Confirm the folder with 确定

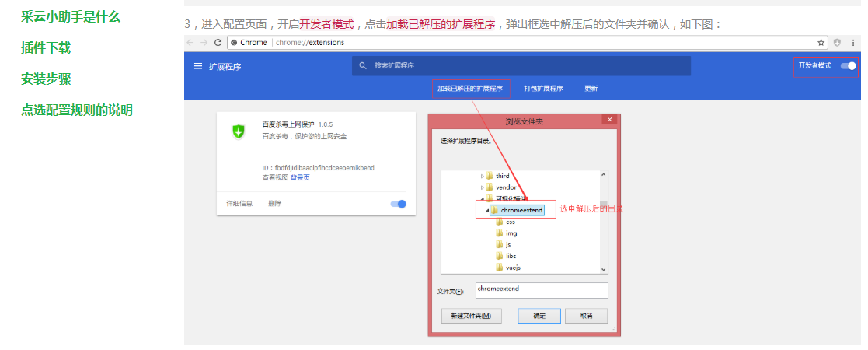click(x=539, y=316)
